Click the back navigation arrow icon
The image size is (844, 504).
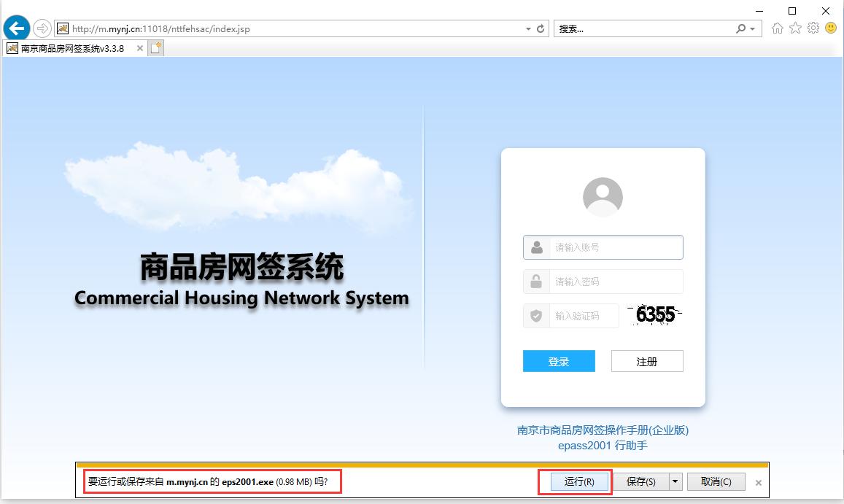[16, 28]
